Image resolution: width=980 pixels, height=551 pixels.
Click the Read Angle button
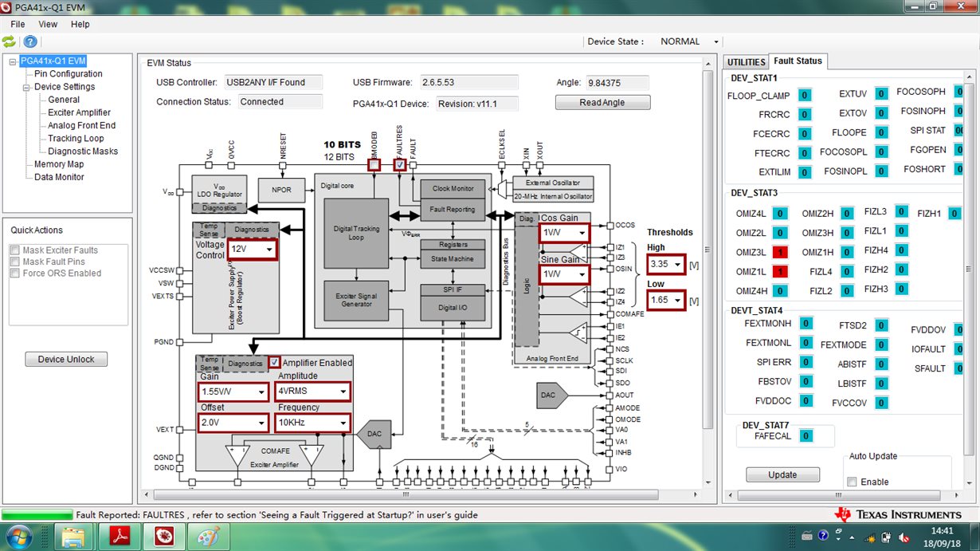coord(602,103)
